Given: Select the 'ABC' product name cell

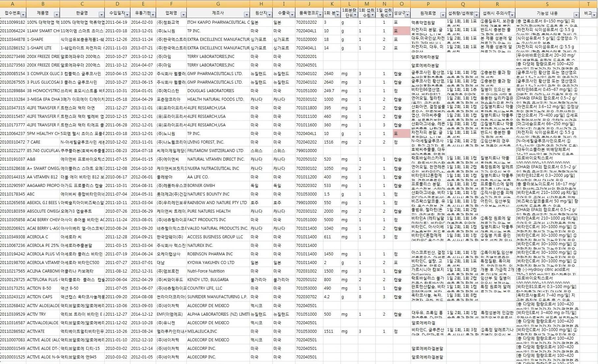Looking at the screenshot, I should [43, 194].
